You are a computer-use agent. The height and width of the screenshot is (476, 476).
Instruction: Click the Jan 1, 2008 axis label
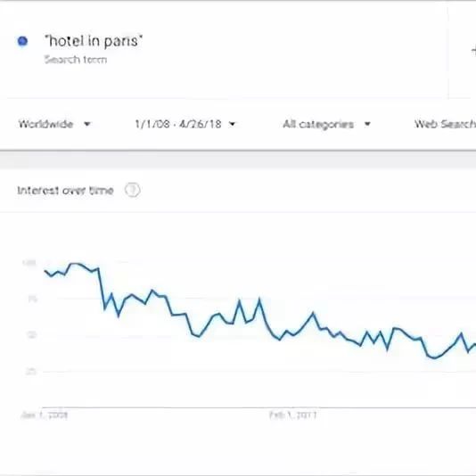click(45, 414)
